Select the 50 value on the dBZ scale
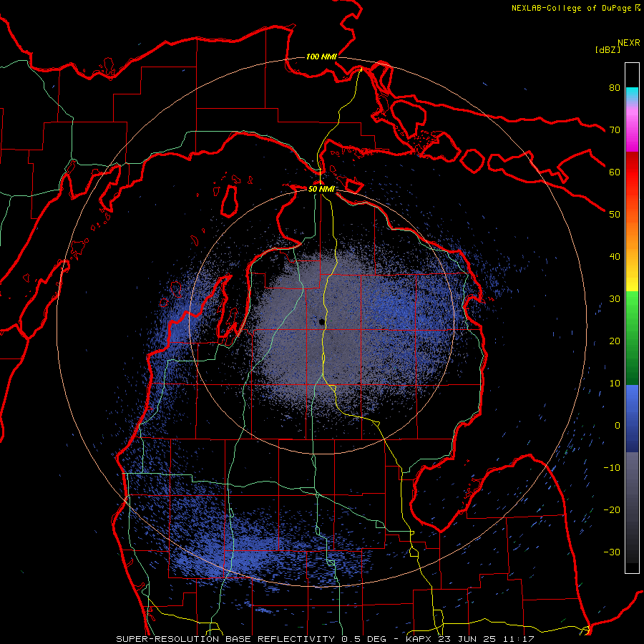This screenshot has height=644, width=644. click(615, 215)
